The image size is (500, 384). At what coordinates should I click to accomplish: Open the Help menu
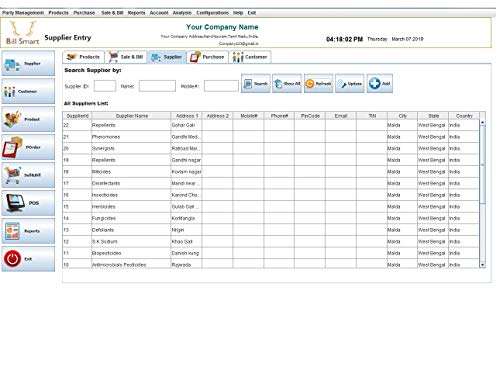pos(238,13)
